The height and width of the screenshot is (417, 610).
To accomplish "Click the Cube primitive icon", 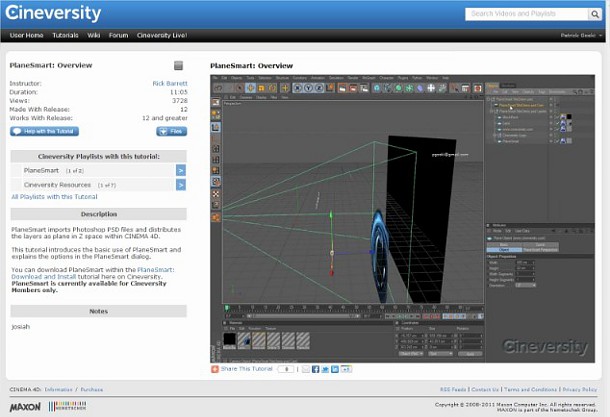I will click(x=377, y=88).
